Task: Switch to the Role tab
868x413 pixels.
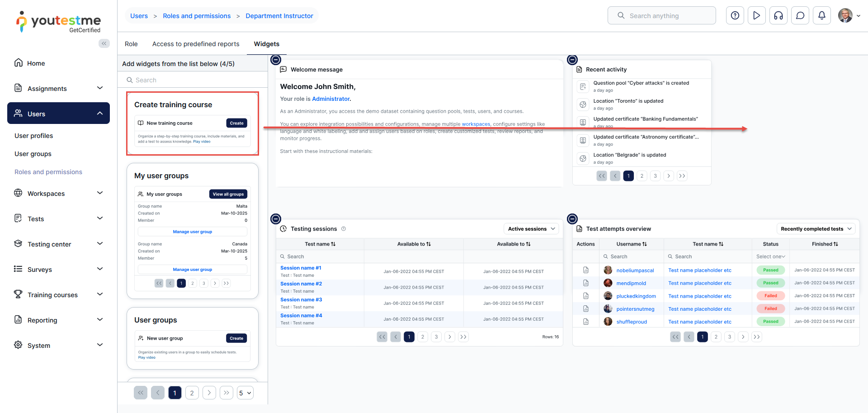Action: pyautogui.click(x=131, y=44)
